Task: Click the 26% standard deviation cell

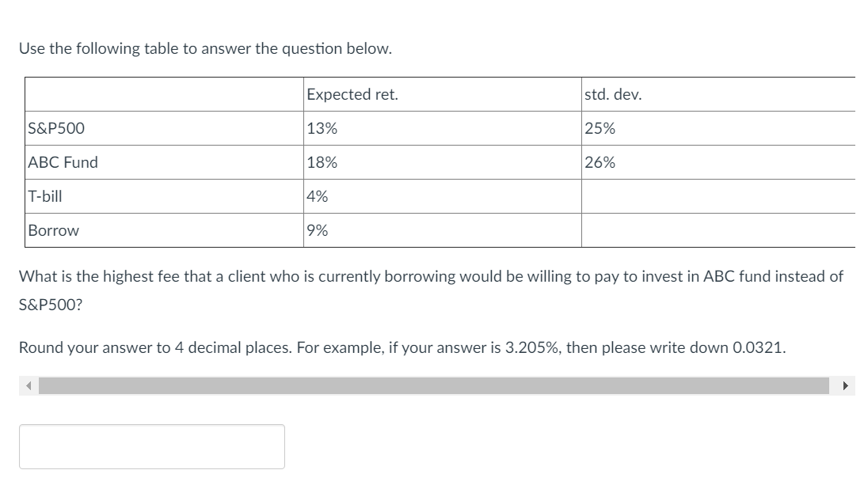Action: coord(600,162)
